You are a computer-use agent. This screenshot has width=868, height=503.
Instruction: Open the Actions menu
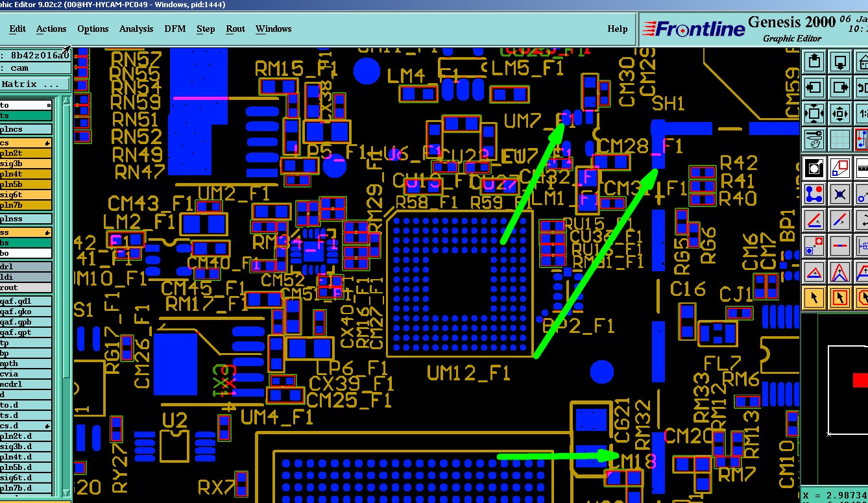click(x=51, y=29)
